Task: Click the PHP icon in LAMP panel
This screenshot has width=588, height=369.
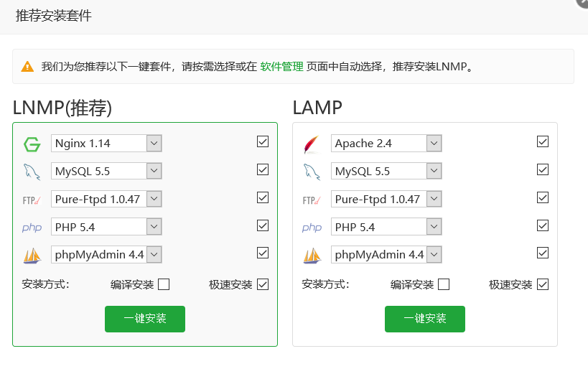Action: 312,228
